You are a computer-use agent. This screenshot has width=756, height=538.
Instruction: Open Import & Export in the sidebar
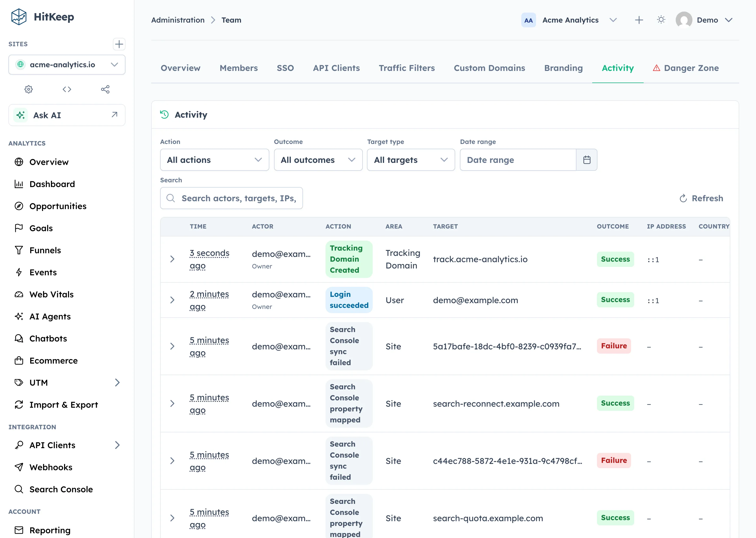67,405
